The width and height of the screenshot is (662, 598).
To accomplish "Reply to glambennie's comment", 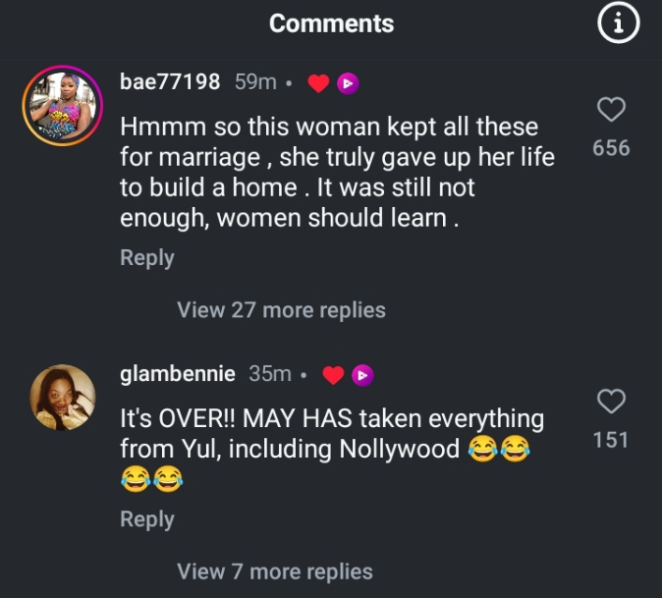I will (147, 520).
